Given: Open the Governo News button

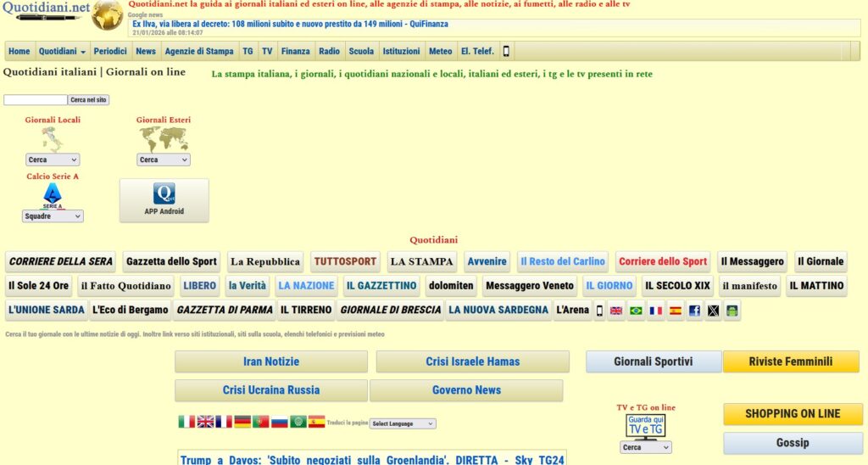Looking at the screenshot, I should pos(467,390).
